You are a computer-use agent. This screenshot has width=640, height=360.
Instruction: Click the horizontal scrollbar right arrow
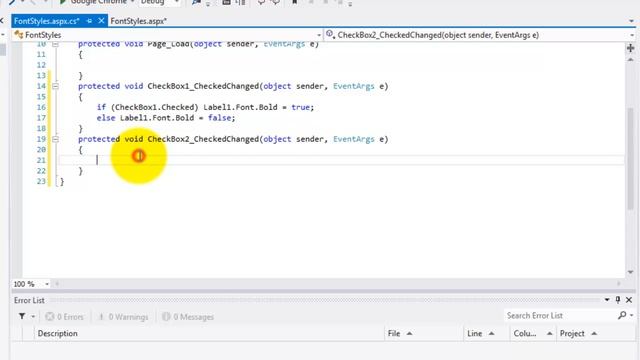point(619,284)
